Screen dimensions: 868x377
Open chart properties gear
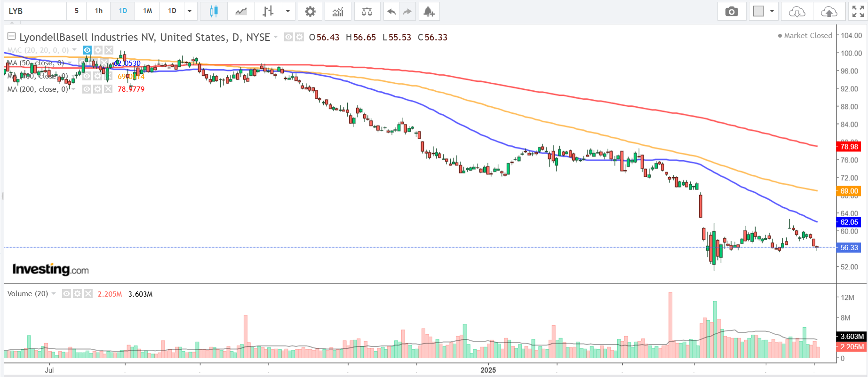click(310, 11)
